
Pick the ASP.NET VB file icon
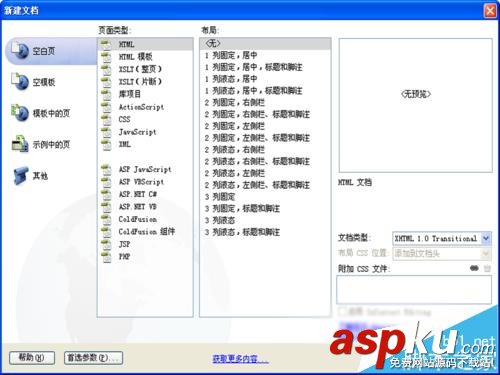[x=106, y=207]
